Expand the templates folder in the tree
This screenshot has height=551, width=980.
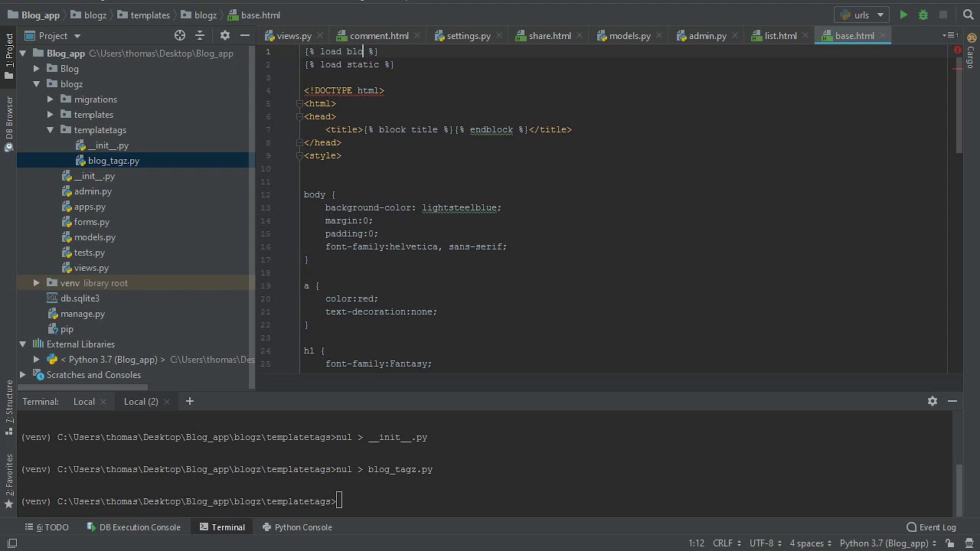point(51,115)
